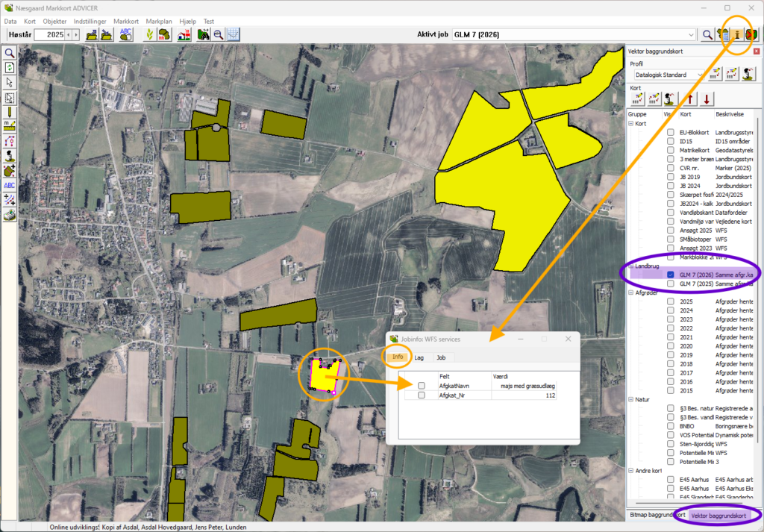Select the magnifier zoom tool in left toolbar
The image size is (764, 532).
[10, 53]
